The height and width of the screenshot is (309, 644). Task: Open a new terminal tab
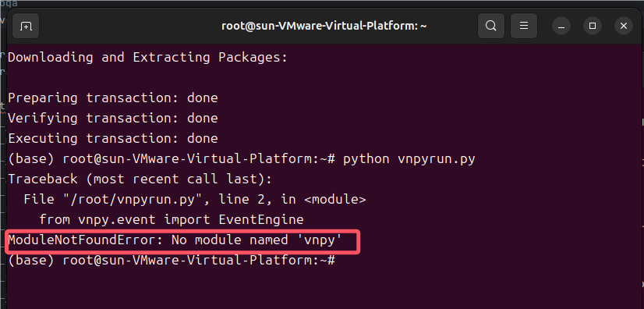(26, 27)
